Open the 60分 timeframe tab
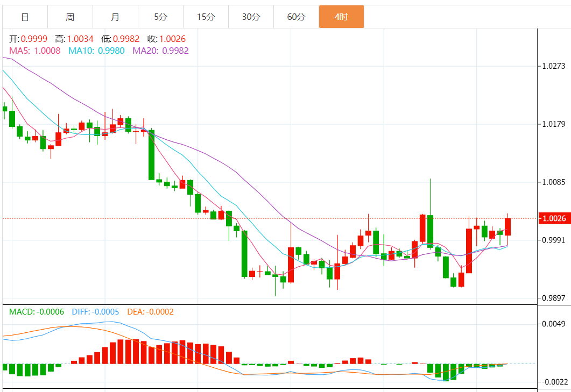 click(x=296, y=17)
